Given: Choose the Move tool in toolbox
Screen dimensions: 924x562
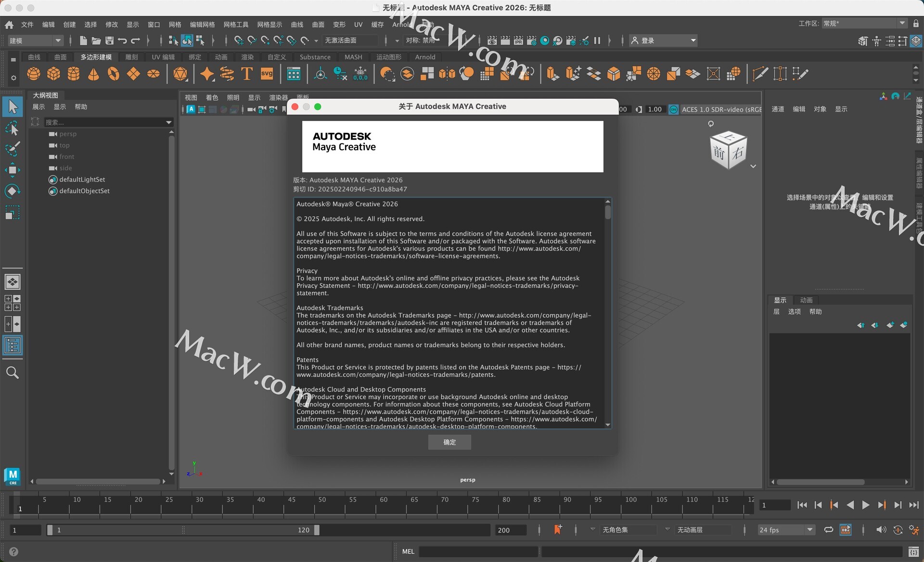Looking at the screenshot, I should point(13,170).
